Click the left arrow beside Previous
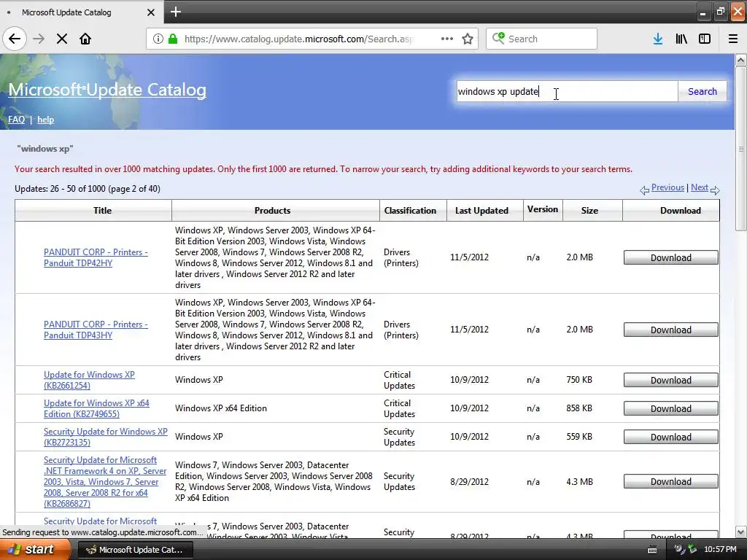747x560 pixels. coord(645,190)
